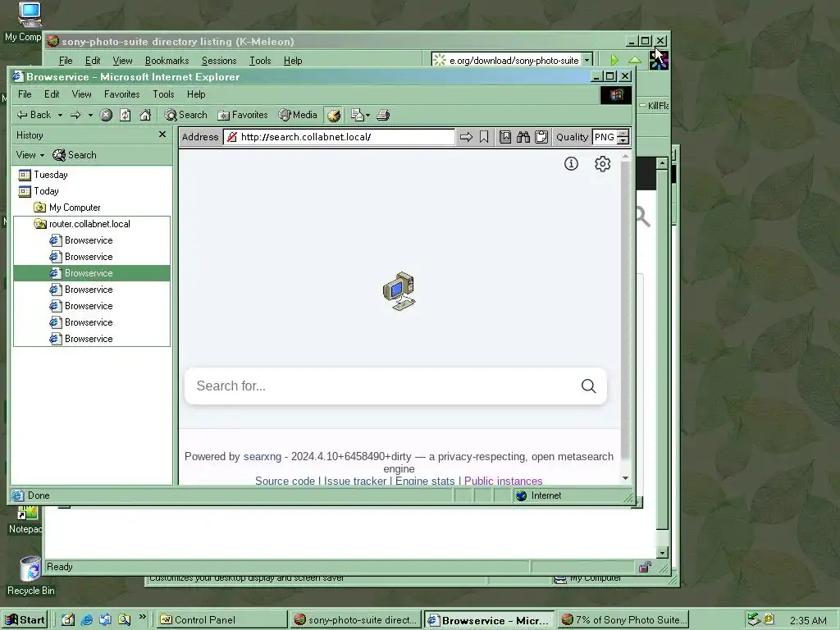
Task: Close the History pane
Action: (162, 135)
